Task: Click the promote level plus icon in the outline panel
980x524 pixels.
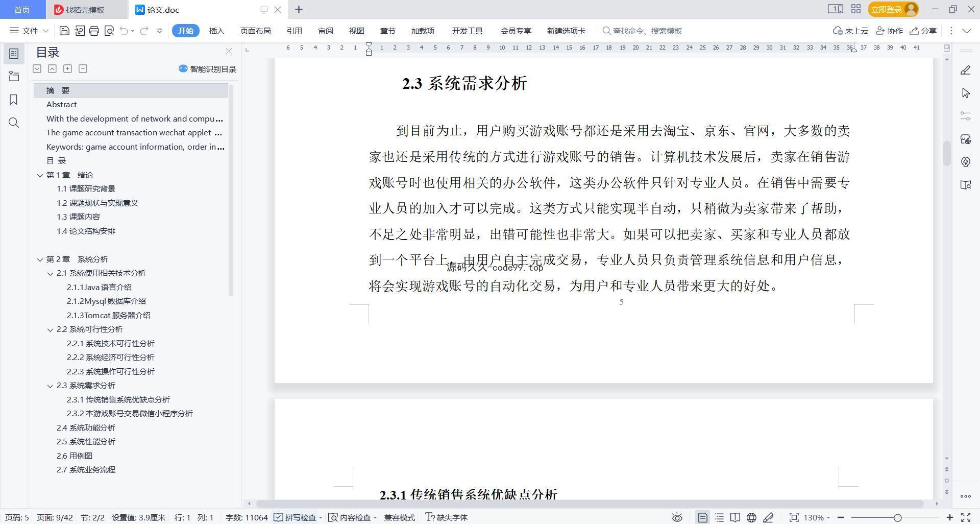Action: 67,68
